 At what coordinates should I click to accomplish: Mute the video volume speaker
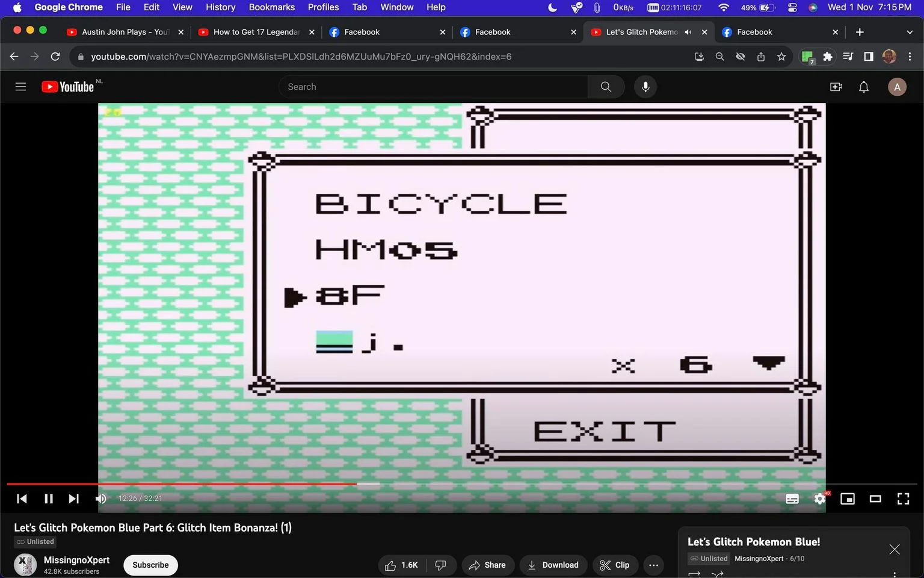100,499
